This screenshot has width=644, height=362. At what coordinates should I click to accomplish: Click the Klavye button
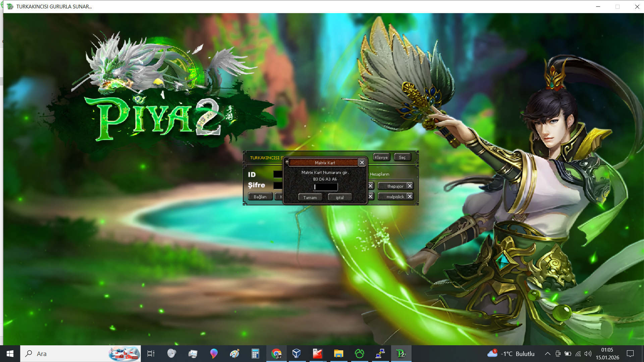pos(381,157)
